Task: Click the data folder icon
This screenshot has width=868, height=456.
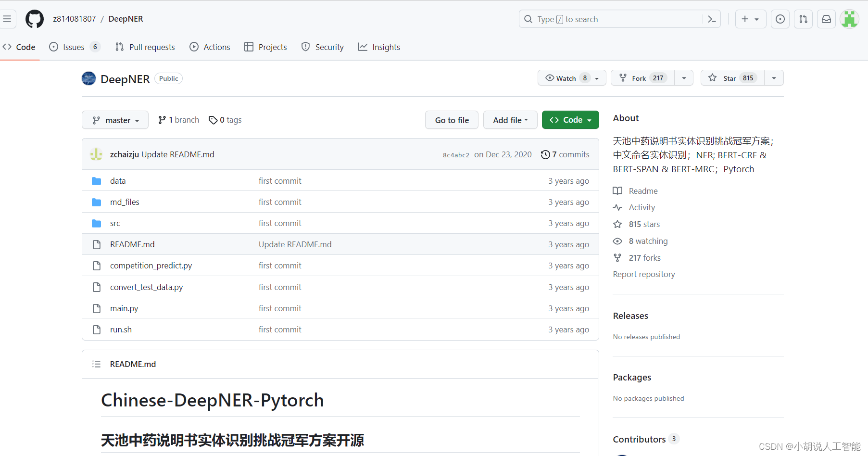Action: click(97, 181)
